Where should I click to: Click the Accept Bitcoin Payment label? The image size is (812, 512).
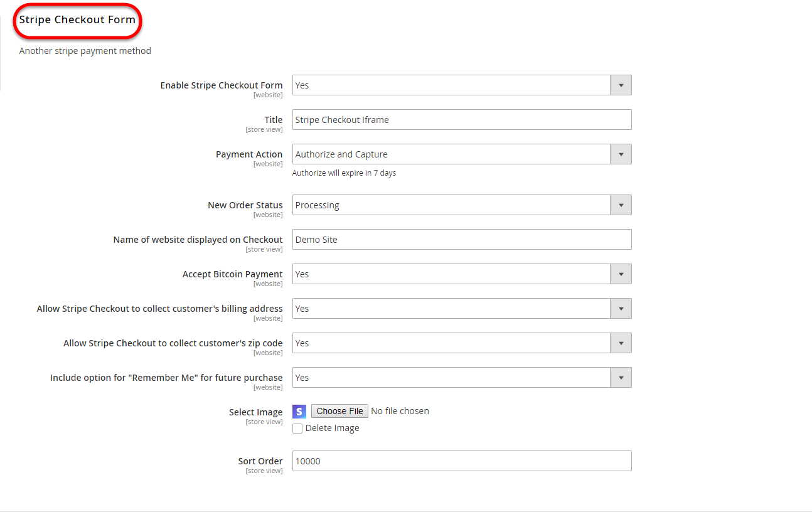click(x=232, y=274)
